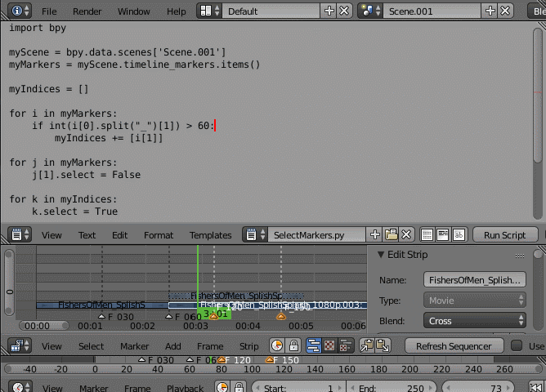The width and height of the screenshot is (546, 392).
Task: Create a new text block with plus icon
Action: tap(374, 235)
